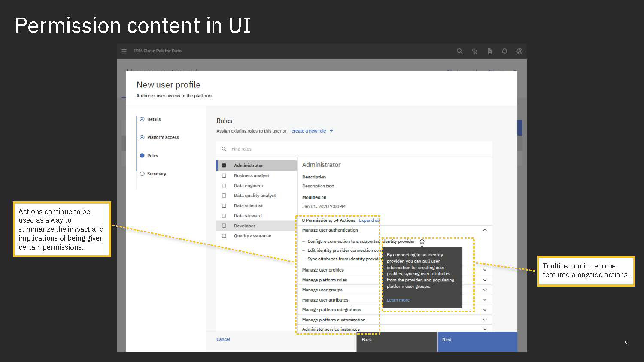Screen dimensions: 644x362
Task: Click the Description text value
Action: click(x=318, y=186)
